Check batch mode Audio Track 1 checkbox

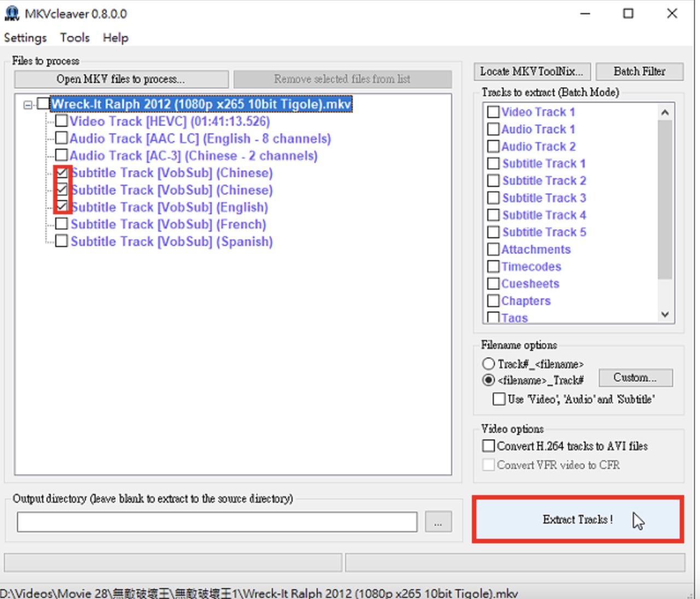click(x=493, y=129)
